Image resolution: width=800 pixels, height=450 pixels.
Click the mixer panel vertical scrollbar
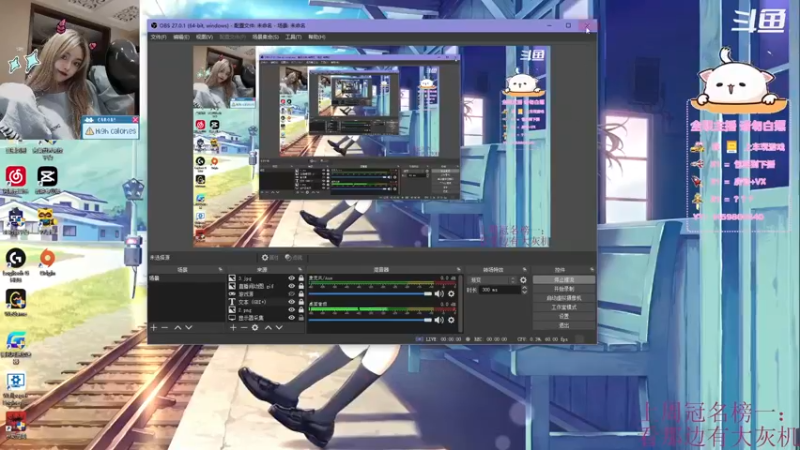[460, 304]
